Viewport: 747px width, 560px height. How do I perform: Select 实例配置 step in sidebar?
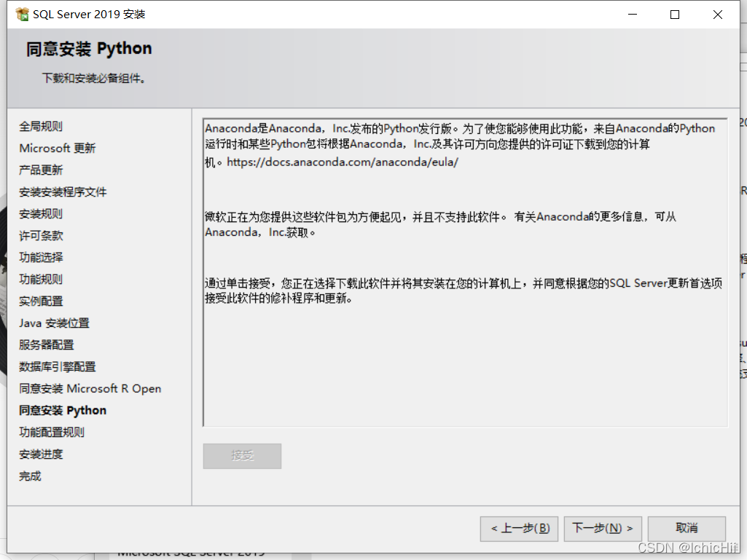coord(41,301)
